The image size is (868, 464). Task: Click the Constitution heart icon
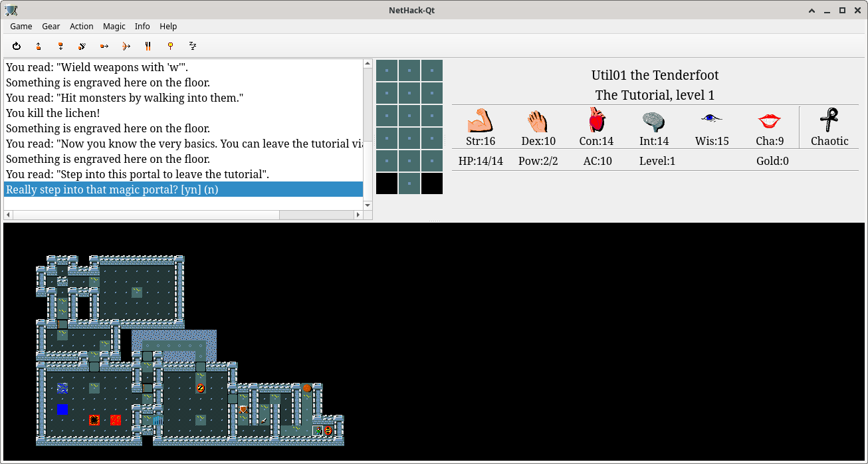coord(597,120)
